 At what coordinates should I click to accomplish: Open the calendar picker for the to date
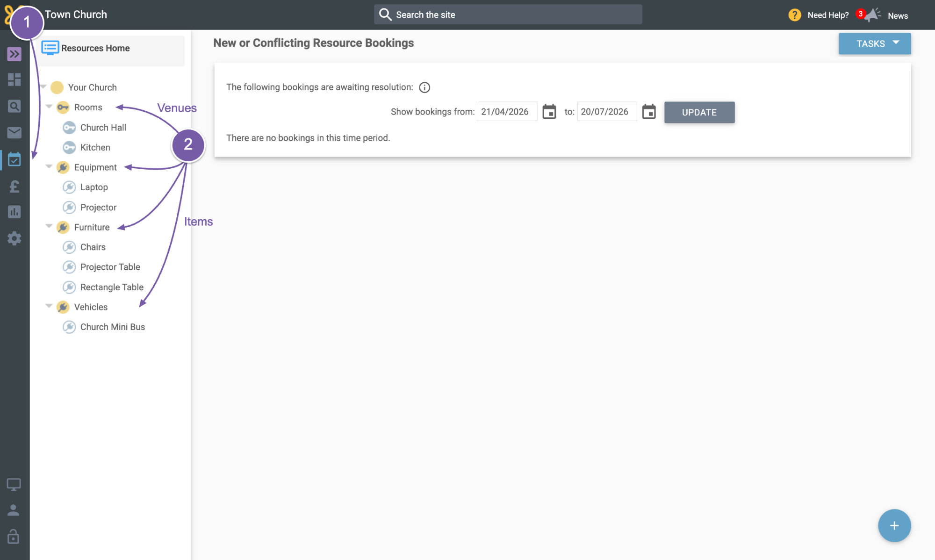coord(649,112)
